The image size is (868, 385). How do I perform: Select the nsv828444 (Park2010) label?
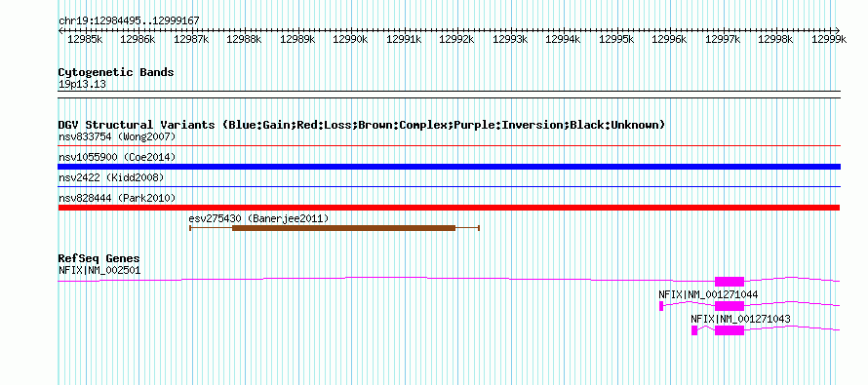[x=117, y=198]
